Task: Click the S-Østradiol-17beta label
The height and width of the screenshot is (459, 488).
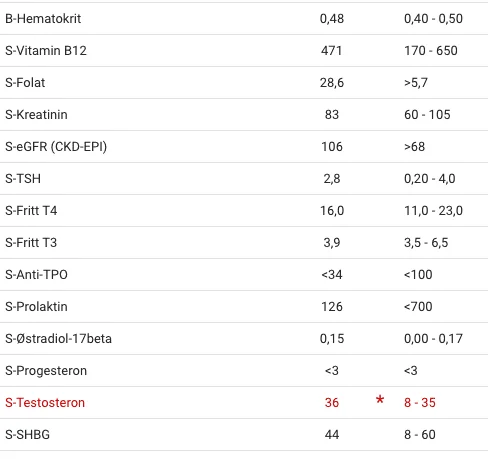Action: click(58, 339)
